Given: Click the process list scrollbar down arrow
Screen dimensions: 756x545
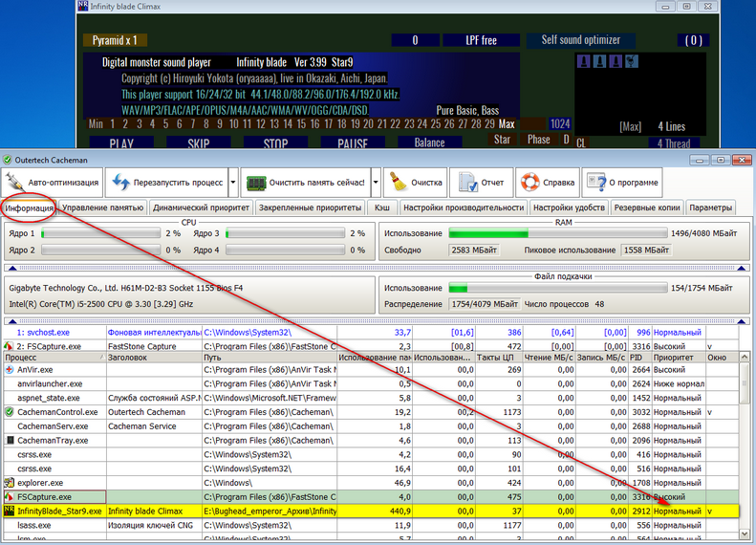Looking at the screenshot, I should pos(745,534).
